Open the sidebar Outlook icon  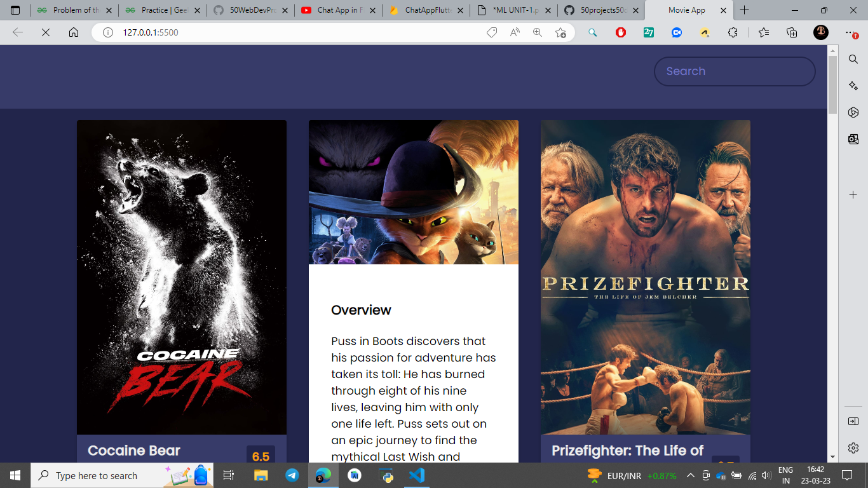tap(853, 139)
